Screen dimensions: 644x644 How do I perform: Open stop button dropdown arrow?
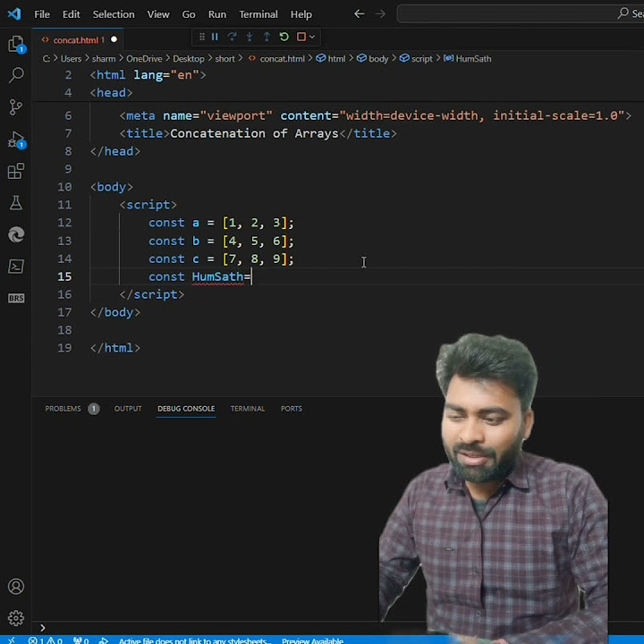[x=312, y=37]
